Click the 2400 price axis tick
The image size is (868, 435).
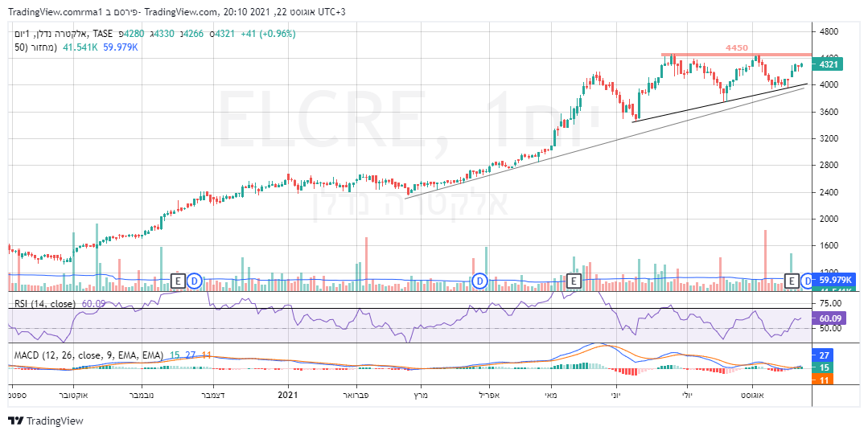click(829, 193)
